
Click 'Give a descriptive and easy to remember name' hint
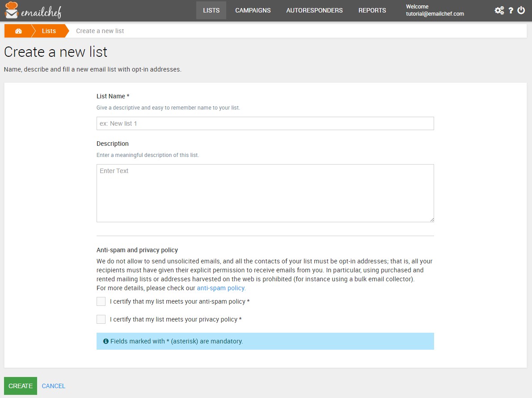[168, 108]
